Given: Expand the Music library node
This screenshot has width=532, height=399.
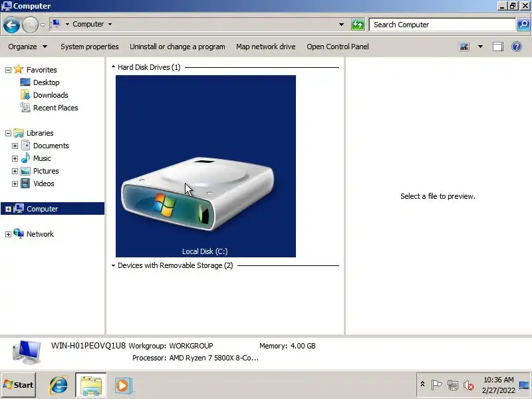Looking at the screenshot, I should click(x=15, y=158).
